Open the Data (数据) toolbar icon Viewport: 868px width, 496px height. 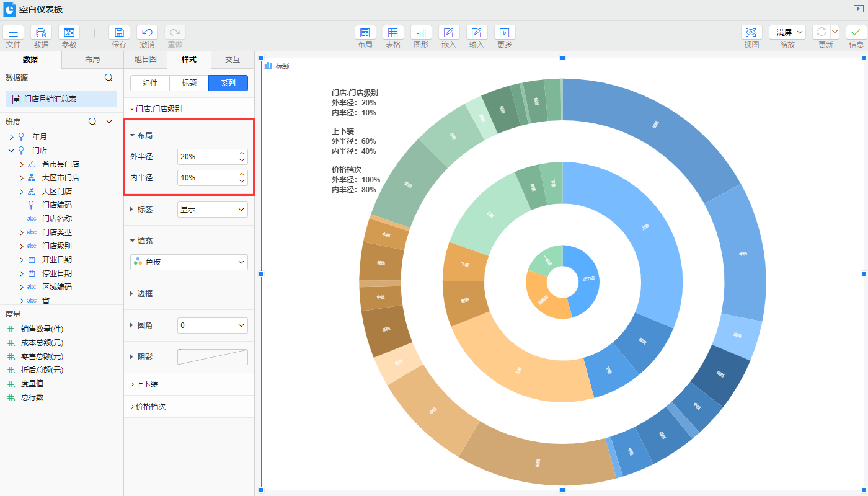click(41, 33)
